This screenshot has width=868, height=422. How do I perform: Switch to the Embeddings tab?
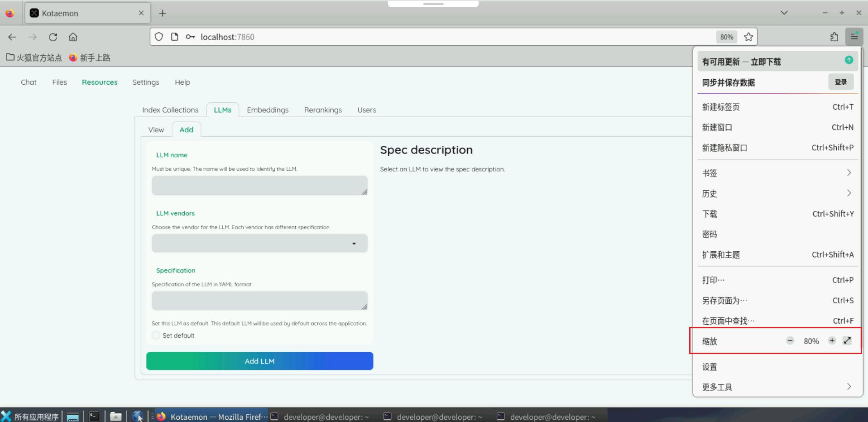[x=268, y=110]
